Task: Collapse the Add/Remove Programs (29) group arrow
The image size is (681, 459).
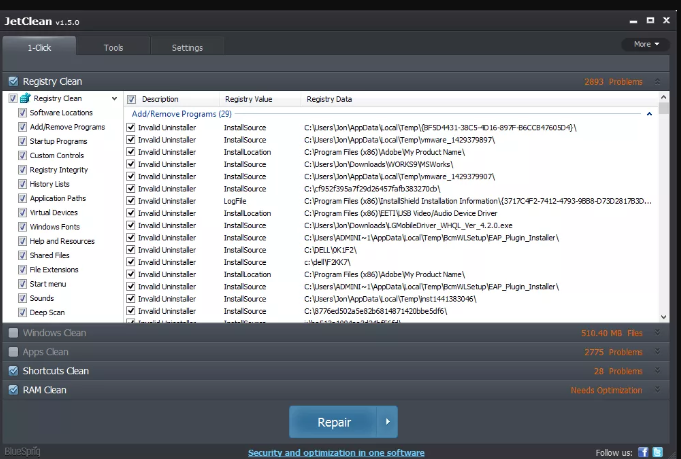Action: [x=649, y=114]
